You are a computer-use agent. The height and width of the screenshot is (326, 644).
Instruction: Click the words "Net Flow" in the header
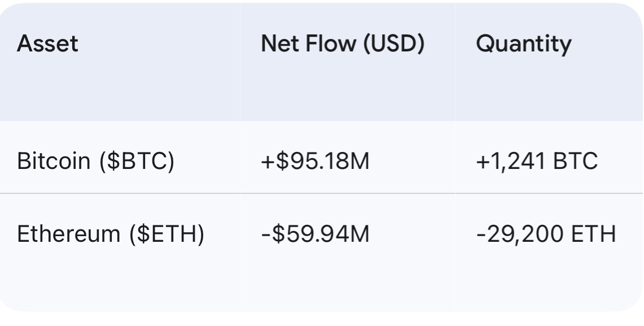[x=308, y=44]
